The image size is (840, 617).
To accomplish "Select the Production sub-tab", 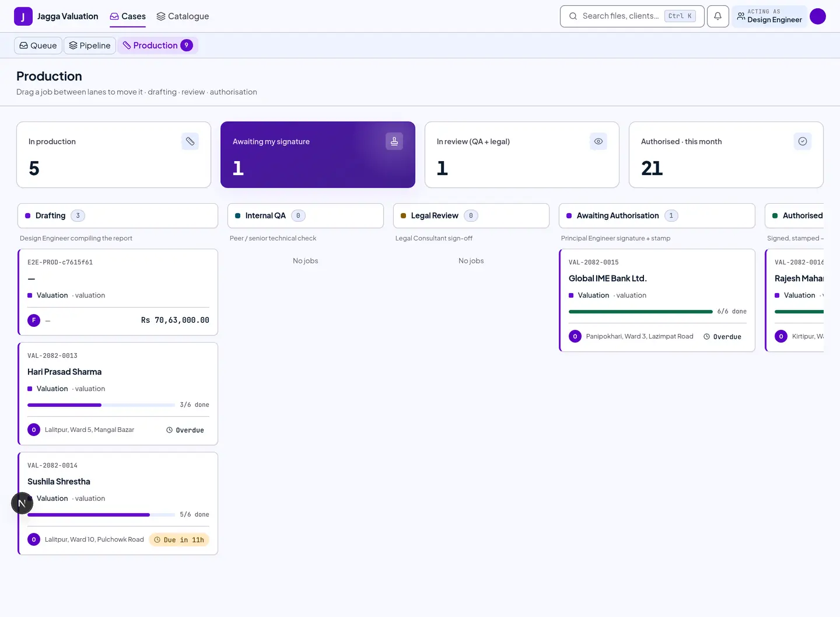I will [157, 46].
